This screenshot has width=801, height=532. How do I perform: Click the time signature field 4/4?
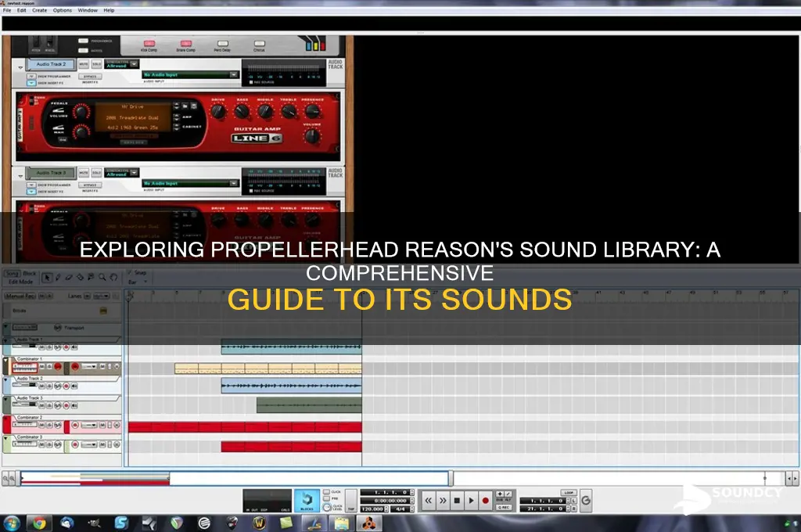(400, 509)
